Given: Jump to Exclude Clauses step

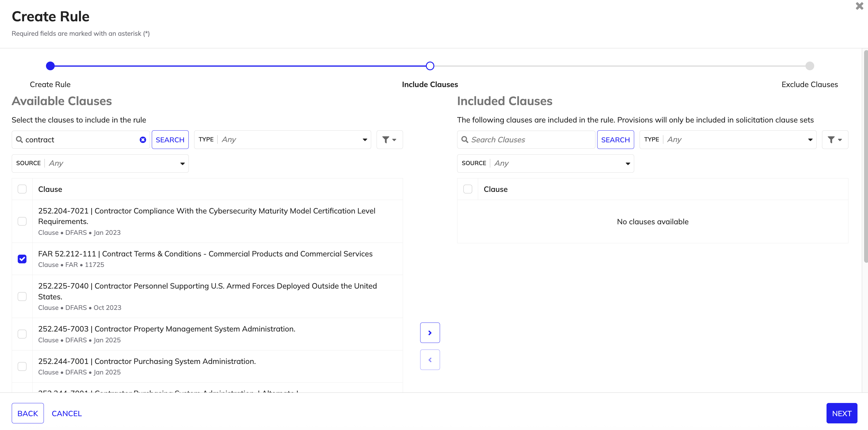Looking at the screenshot, I should 810,66.
